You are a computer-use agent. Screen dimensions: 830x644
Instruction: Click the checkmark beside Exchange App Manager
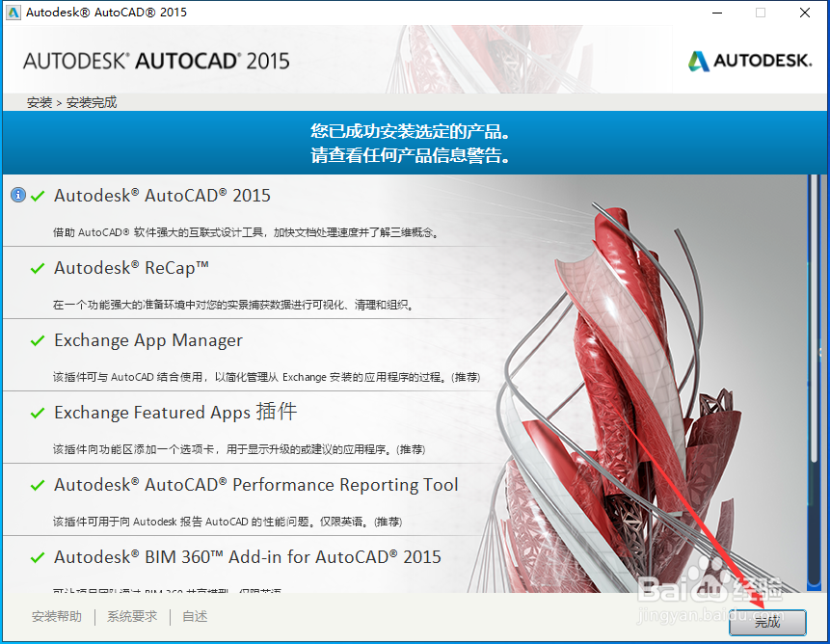pos(37,340)
